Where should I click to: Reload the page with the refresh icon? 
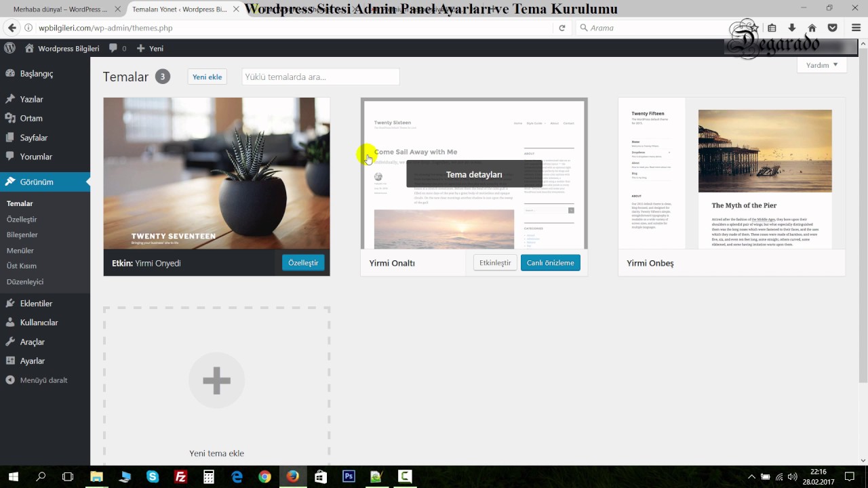coord(561,28)
